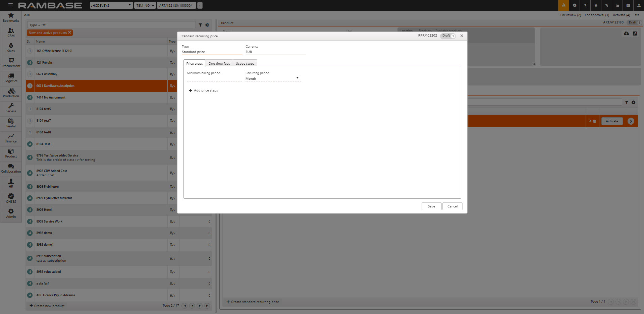Remove the New and active products filter
This screenshot has width=644, height=314.
69,33
